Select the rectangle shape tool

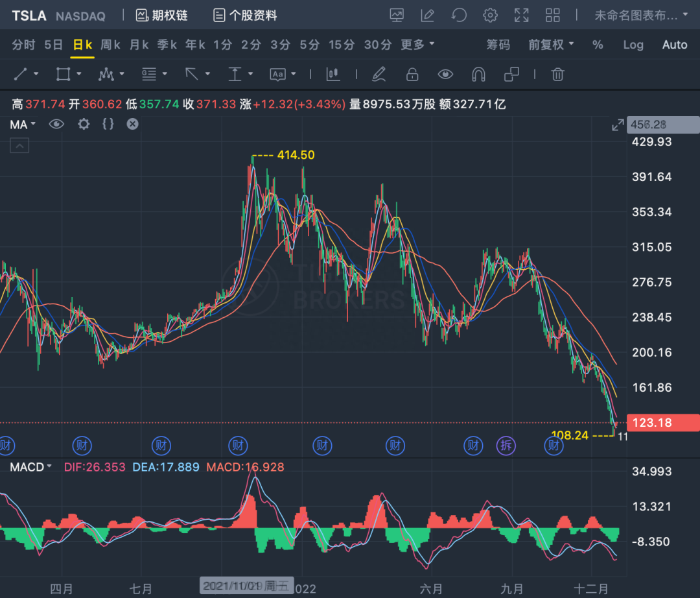[x=63, y=74]
